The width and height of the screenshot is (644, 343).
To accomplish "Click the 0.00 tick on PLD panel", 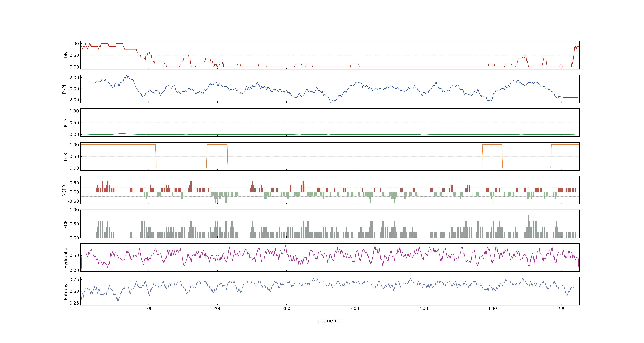I will pos(74,135).
